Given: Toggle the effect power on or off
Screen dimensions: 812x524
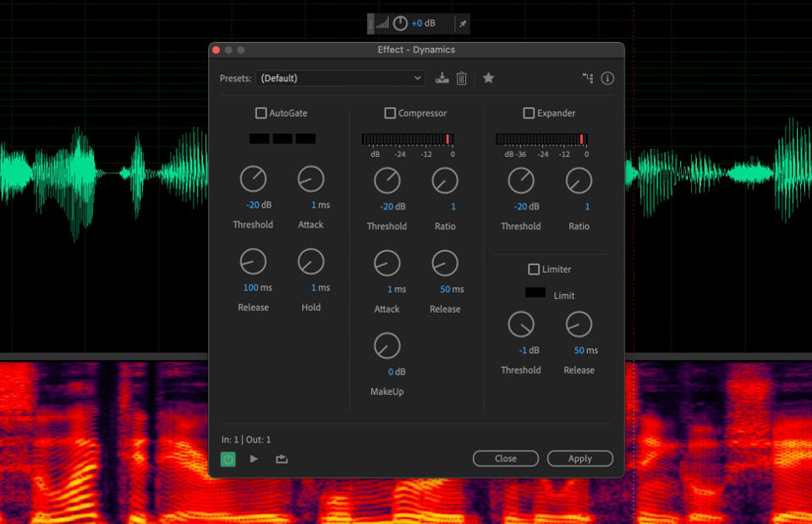Looking at the screenshot, I should tap(228, 458).
